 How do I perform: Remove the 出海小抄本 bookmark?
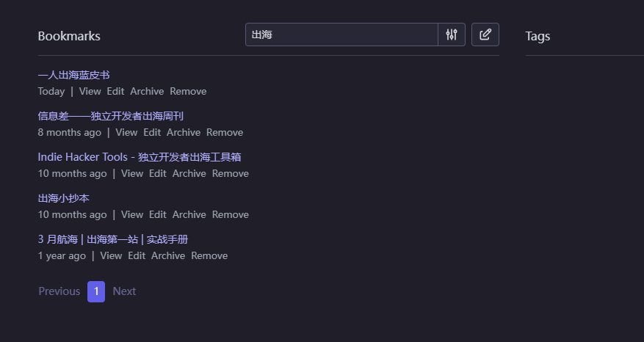coord(231,214)
